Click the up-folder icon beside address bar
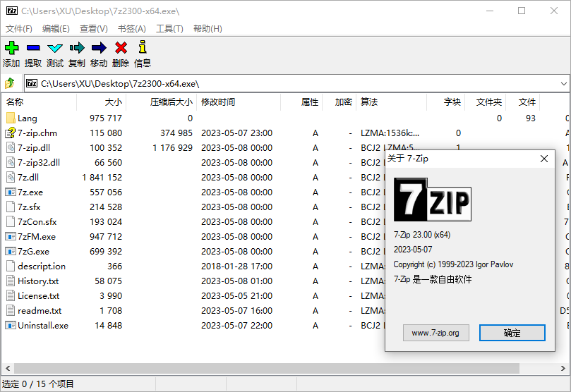571x392 pixels. (x=10, y=83)
